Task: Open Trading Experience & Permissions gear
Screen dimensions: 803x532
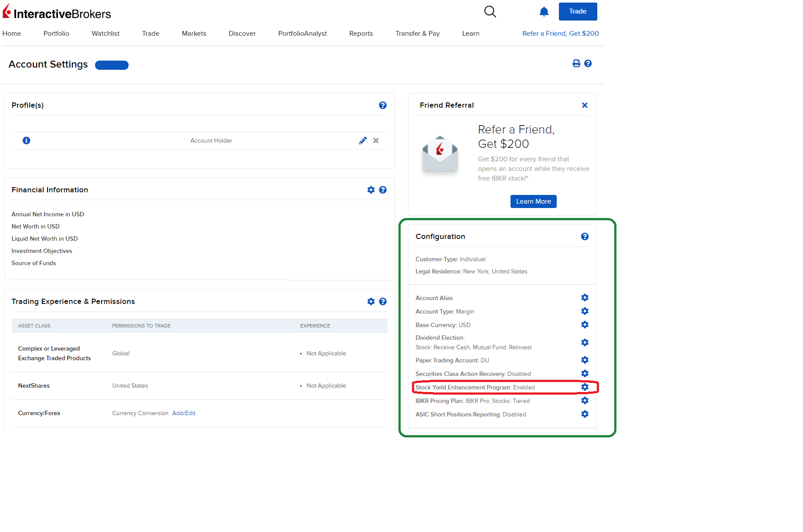Action: tap(371, 301)
